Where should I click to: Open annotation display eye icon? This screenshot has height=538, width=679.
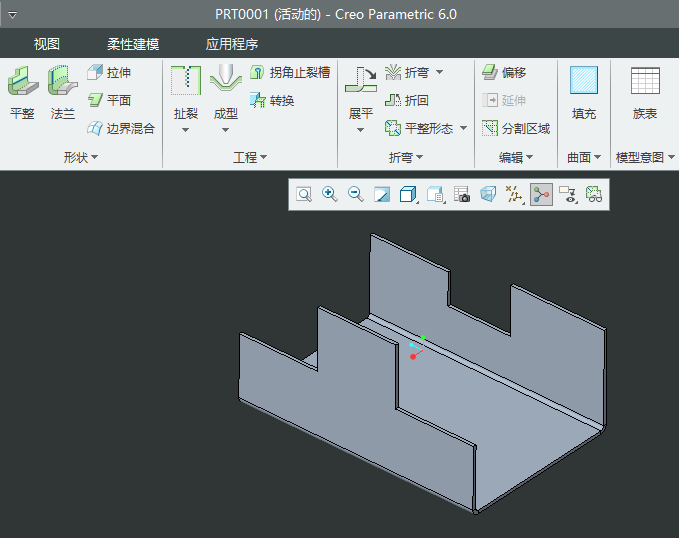point(568,194)
